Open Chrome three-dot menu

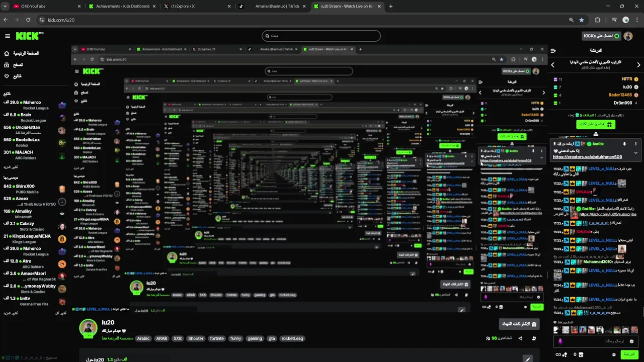pyautogui.click(x=637, y=20)
